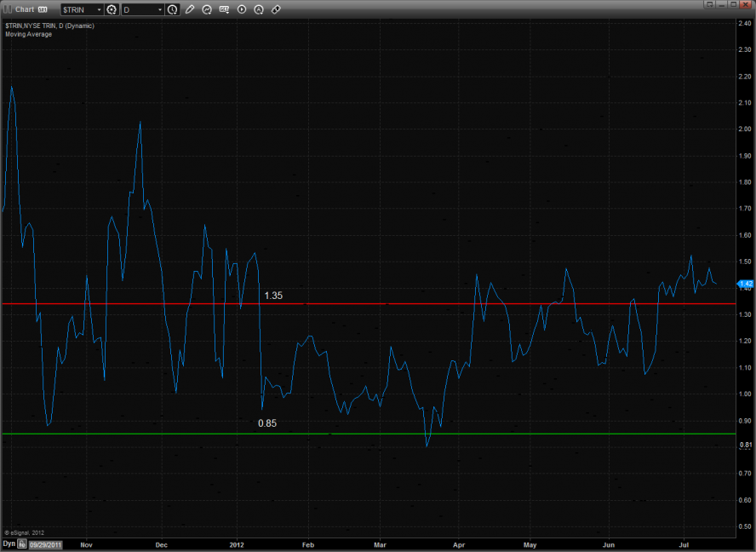Expand the D interval dropdown
The width and height of the screenshot is (756, 552).
pyautogui.click(x=142, y=9)
